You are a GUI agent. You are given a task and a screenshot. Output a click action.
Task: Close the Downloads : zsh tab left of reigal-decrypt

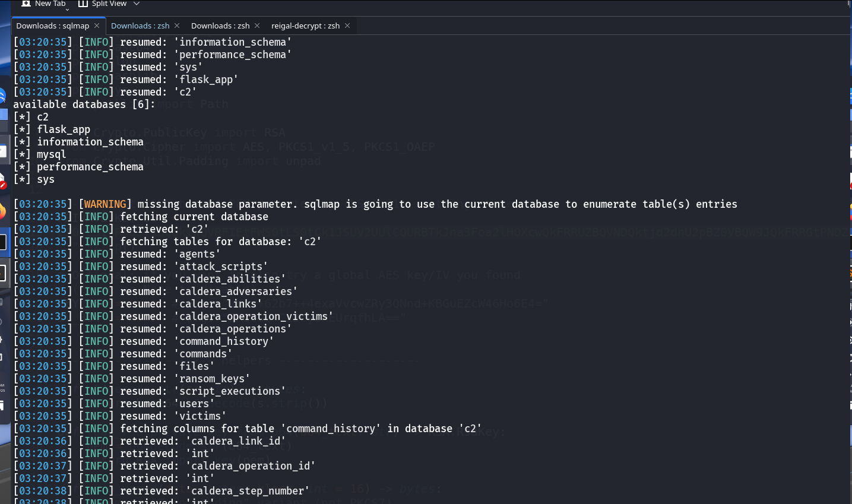(x=257, y=26)
